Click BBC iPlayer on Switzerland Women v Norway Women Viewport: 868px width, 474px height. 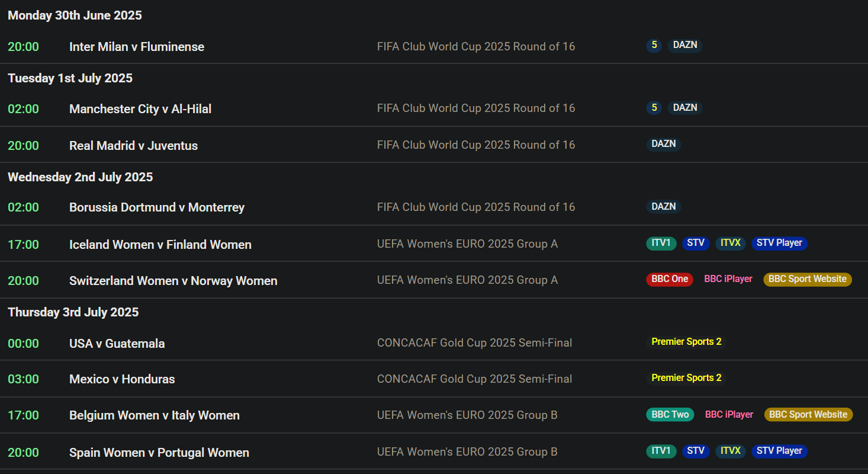(x=728, y=279)
